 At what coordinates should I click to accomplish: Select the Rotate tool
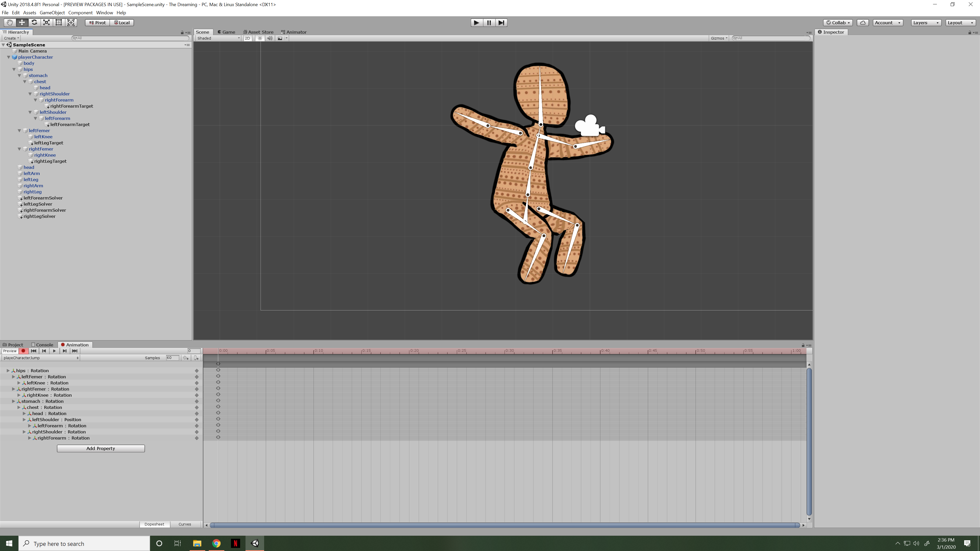tap(34, 22)
